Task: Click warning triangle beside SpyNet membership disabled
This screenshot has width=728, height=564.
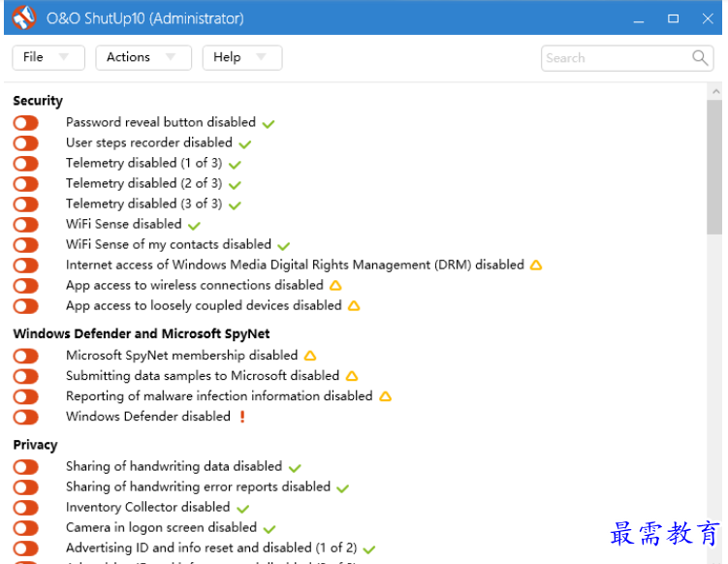Action: click(x=310, y=356)
